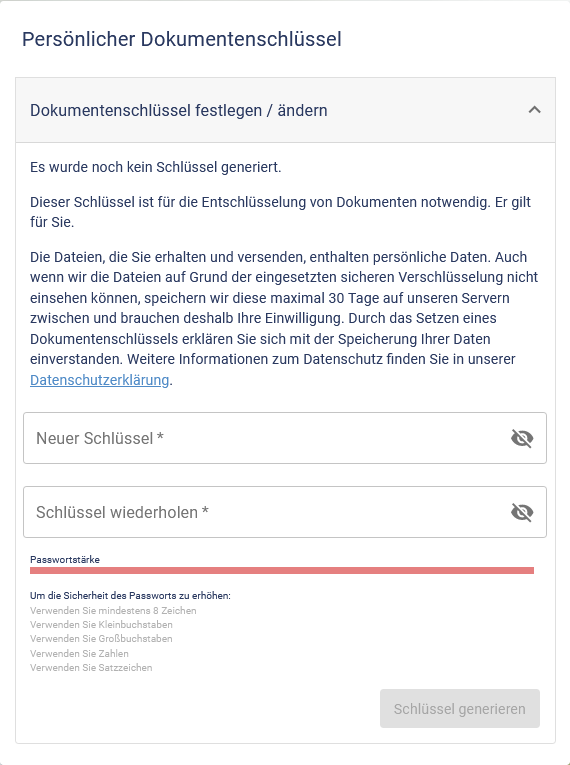570x765 pixels.
Task: Click the 'Verwenden Sie Großbuchstaben' hint
Action: coord(102,639)
